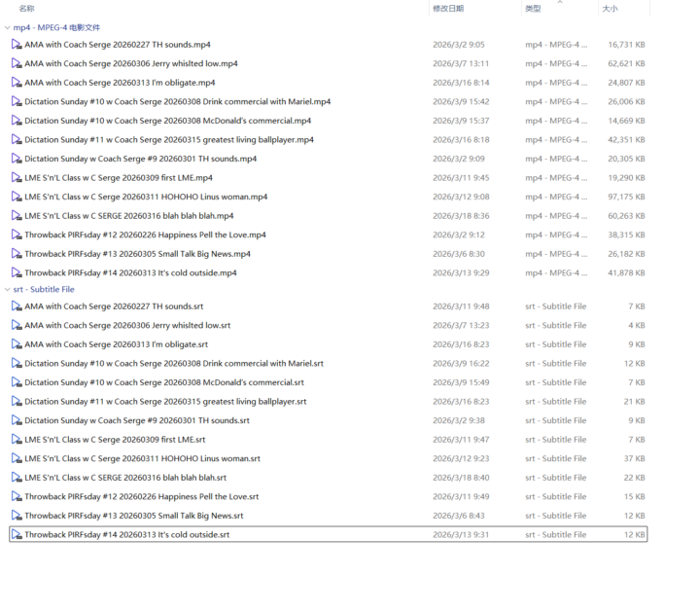700x611 pixels.
Task: Click date 2026/3/18 8:36
Action: [x=461, y=216]
